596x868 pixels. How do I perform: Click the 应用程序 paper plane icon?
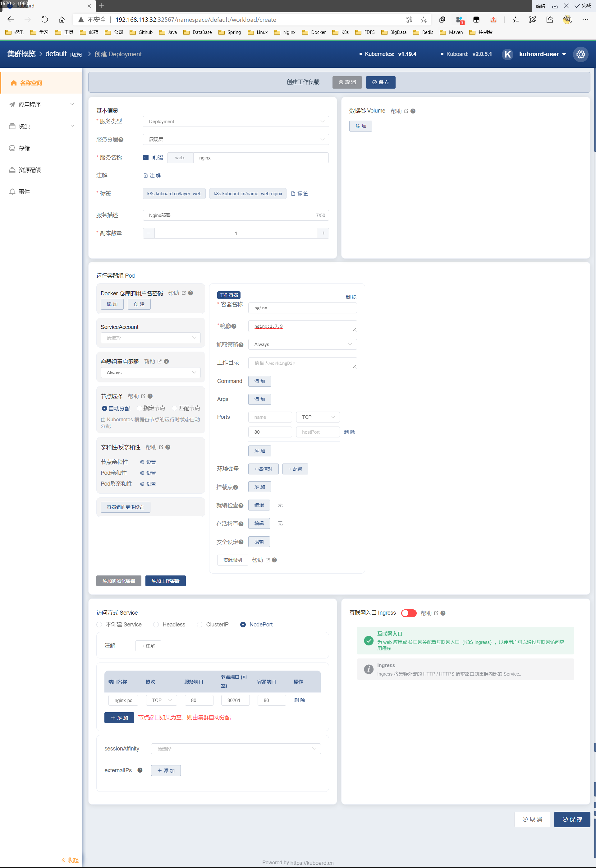12,105
